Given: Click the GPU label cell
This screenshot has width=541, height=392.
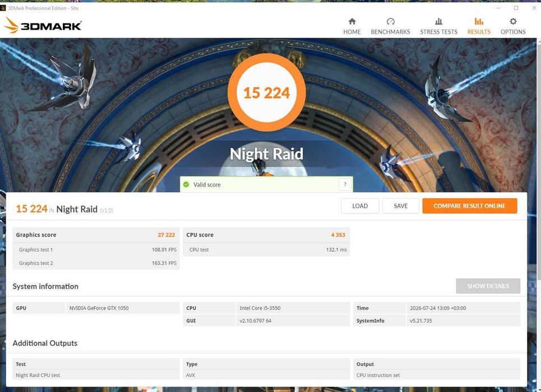Looking at the screenshot, I should pos(39,308).
